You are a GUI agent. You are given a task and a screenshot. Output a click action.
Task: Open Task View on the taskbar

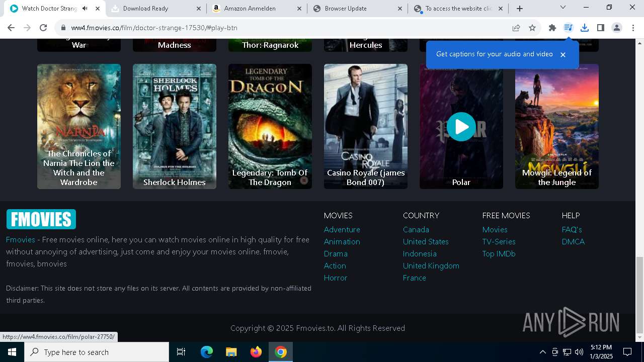(x=181, y=352)
